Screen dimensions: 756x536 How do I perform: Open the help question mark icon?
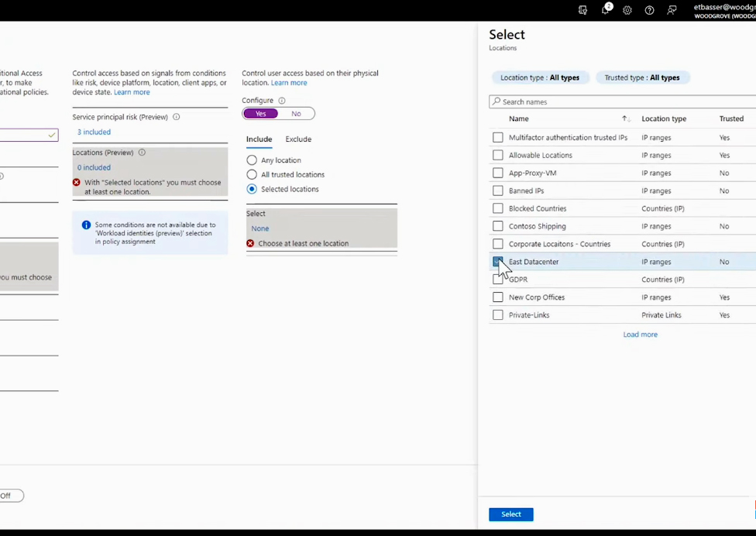pyautogui.click(x=649, y=10)
